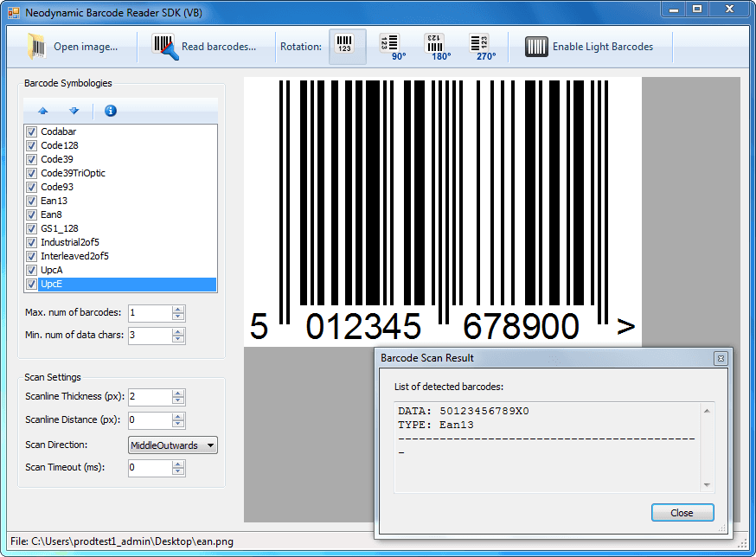The width and height of the screenshot is (756, 557).
Task: Minimize the Barcode Reader window
Action: (x=674, y=10)
